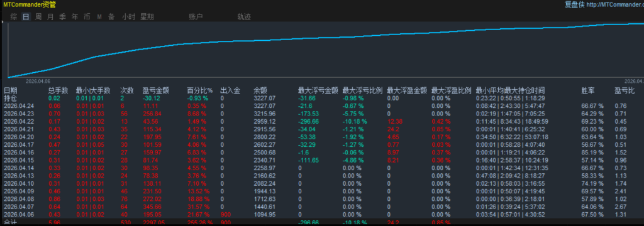Sort by the 胜率 column header
This screenshot has height=226, width=644.
(x=588, y=90)
